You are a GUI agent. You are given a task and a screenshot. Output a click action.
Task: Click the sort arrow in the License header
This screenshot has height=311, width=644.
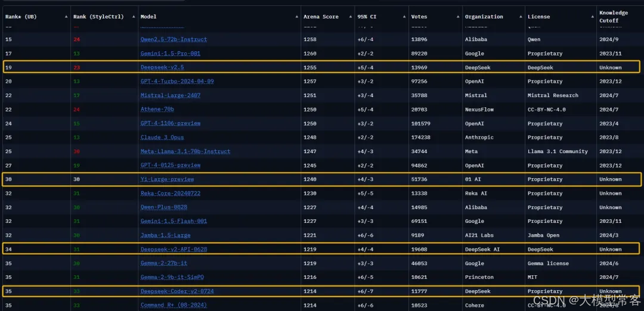coord(593,17)
